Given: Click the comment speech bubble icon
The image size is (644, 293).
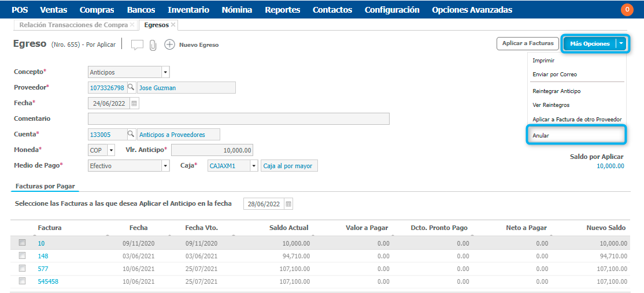Looking at the screenshot, I should tap(137, 45).
